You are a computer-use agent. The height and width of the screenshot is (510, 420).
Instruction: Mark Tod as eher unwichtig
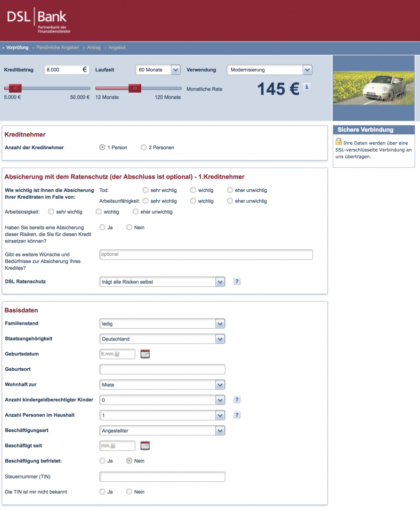[230, 190]
